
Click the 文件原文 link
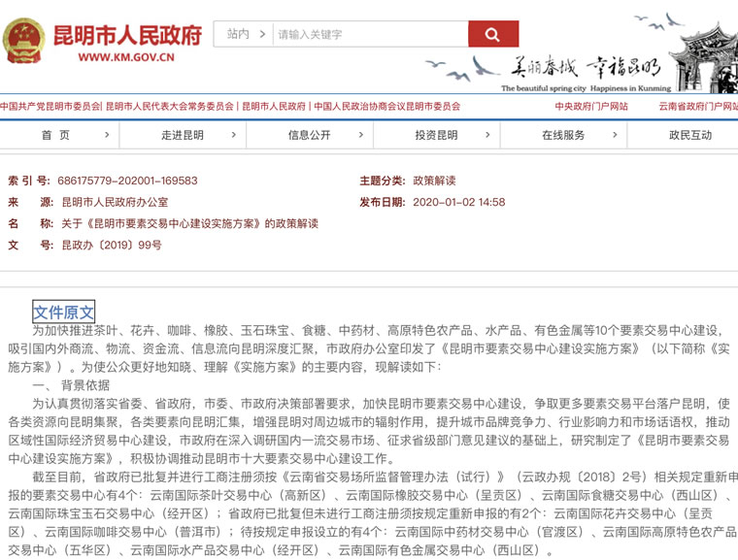63,312
